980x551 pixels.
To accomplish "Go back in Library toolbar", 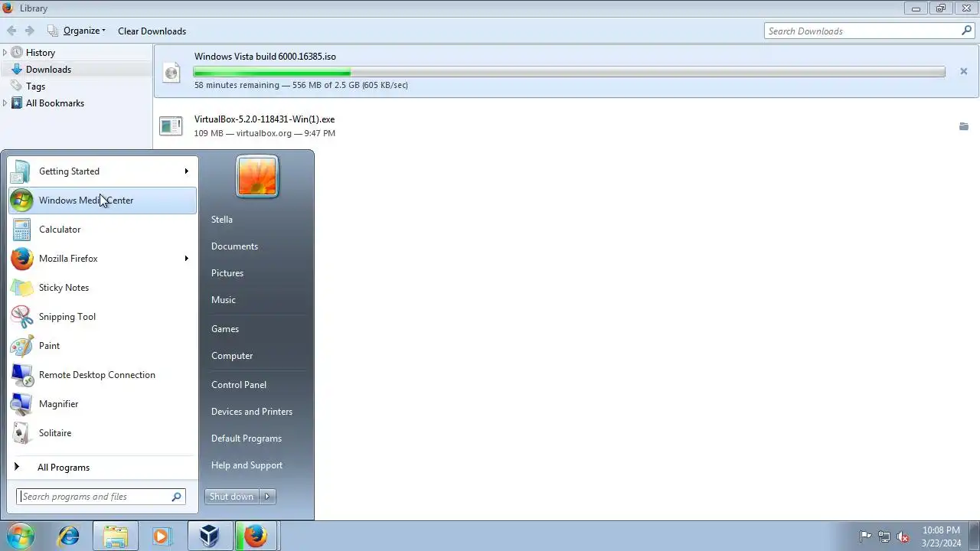I will point(11,31).
